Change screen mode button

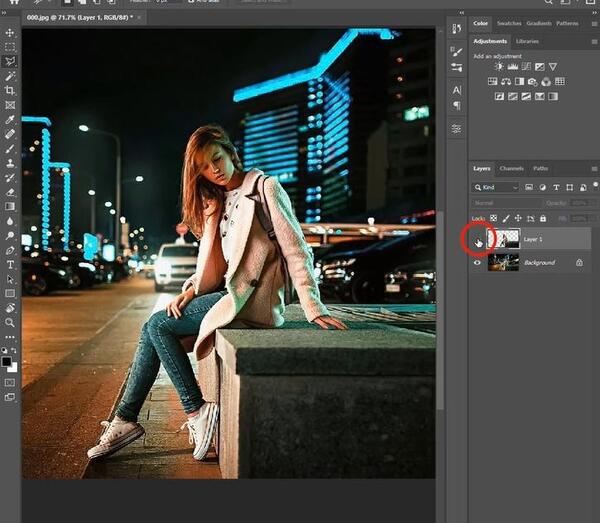pos(10,397)
